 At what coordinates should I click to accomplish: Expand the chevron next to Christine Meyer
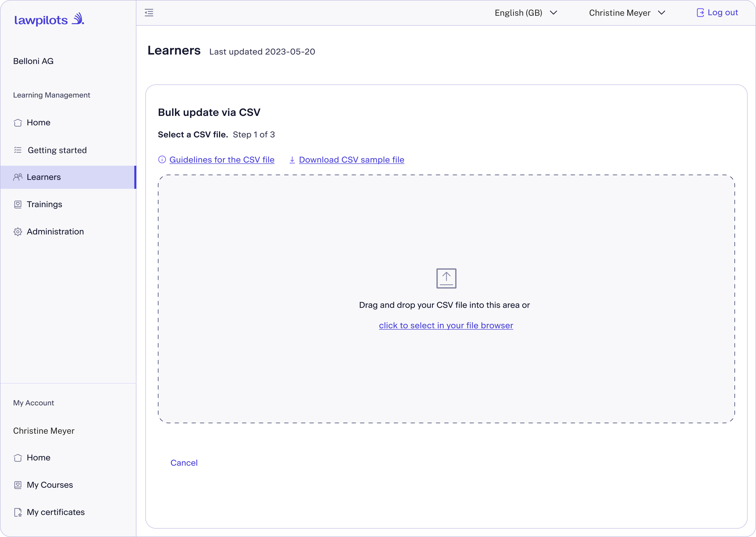coord(661,13)
